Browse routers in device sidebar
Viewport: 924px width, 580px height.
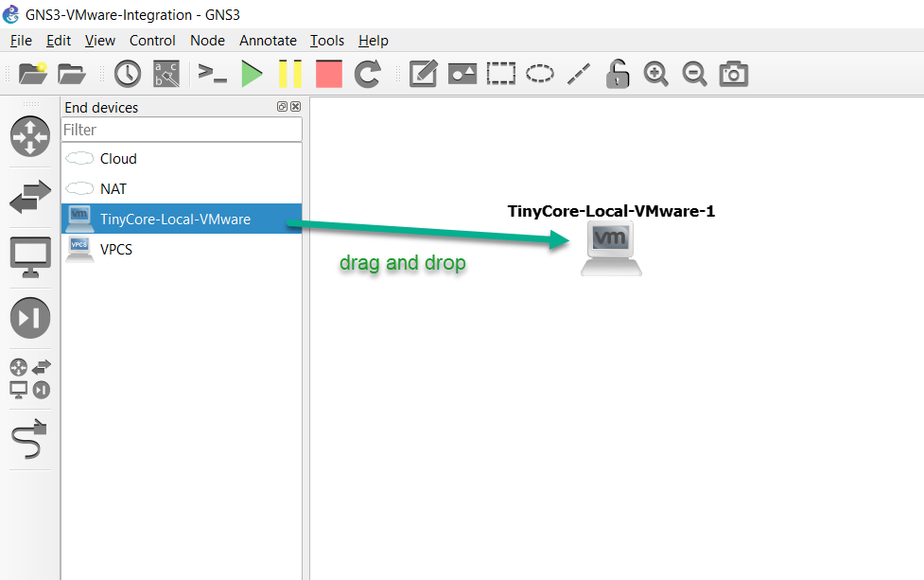click(x=30, y=136)
